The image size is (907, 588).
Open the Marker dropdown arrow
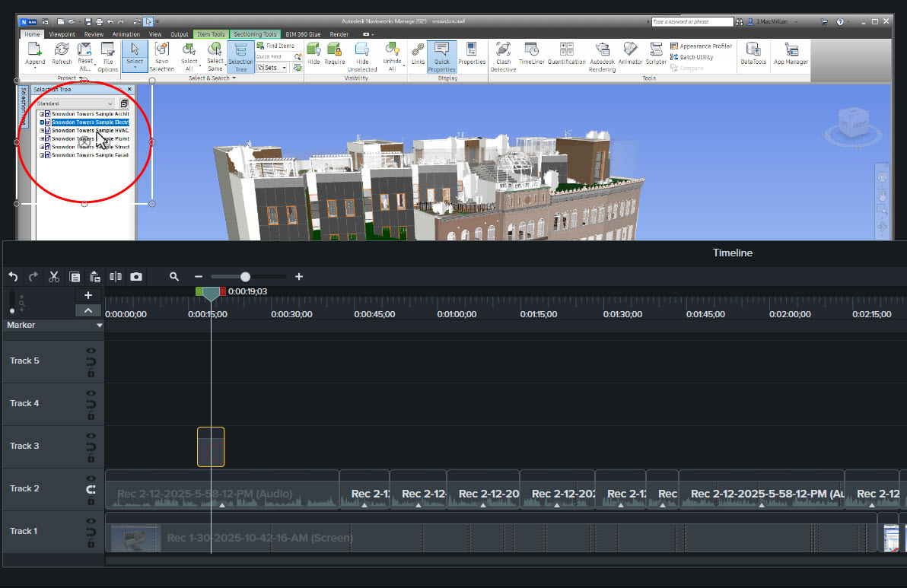100,326
